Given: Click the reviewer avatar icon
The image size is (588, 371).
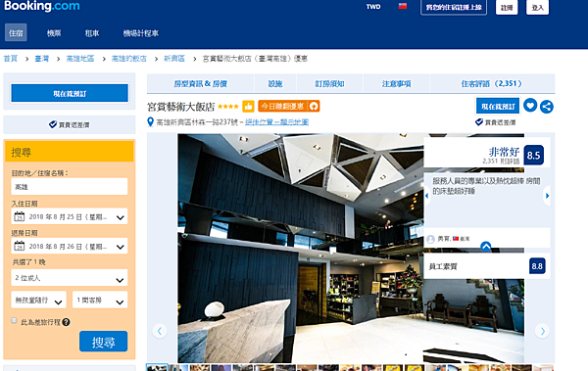Looking at the screenshot, I should tap(430, 239).
